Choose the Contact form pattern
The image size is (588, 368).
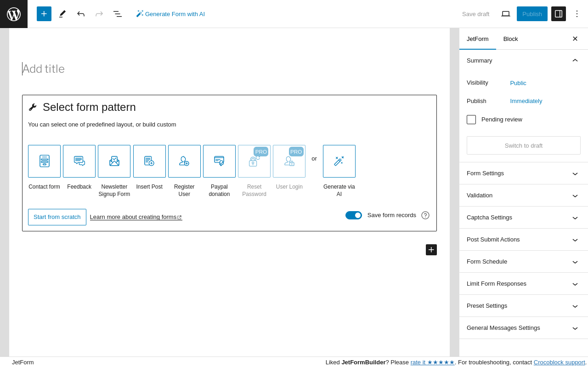pos(44,161)
